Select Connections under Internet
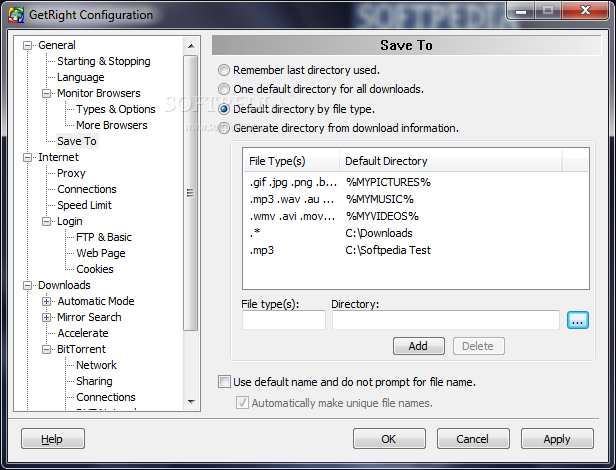The image size is (616, 470). (x=87, y=189)
